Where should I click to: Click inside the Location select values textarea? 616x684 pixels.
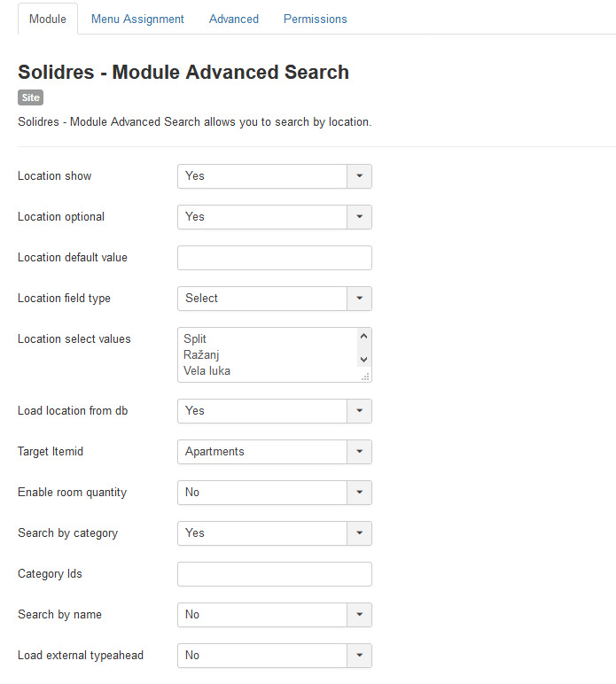click(x=266, y=354)
